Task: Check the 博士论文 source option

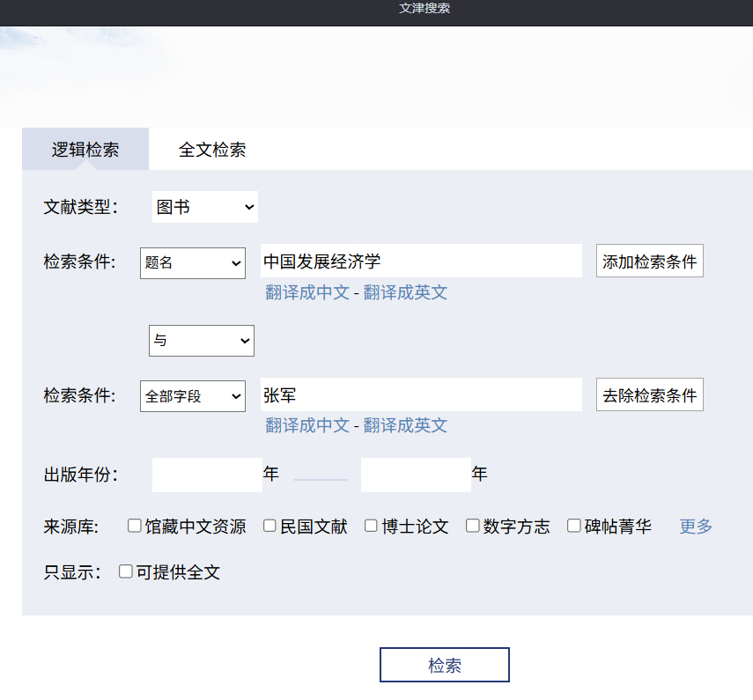Action: [x=372, y=526]
